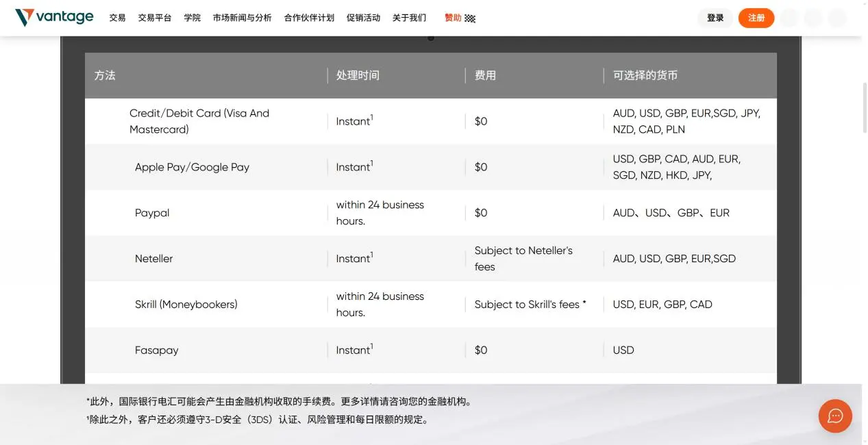
Task: Open the 合作伙伴计划 menu
Action: point(309,18)
